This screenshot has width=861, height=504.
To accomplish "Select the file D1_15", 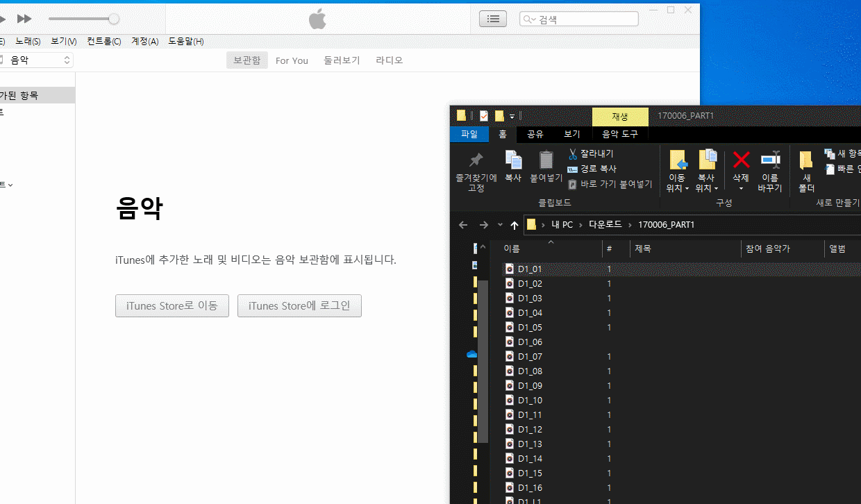I will point(530,473).
